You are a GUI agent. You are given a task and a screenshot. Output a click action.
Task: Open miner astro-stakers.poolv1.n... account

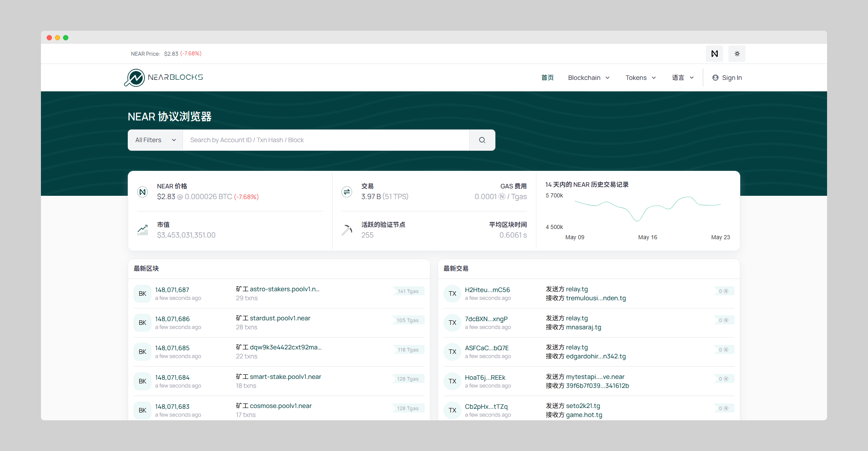(x=285, y=289)
